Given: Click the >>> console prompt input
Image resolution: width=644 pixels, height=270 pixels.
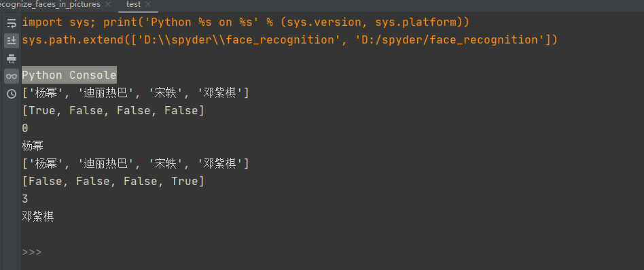Looking at the screenshot, I should click(32, 252).
